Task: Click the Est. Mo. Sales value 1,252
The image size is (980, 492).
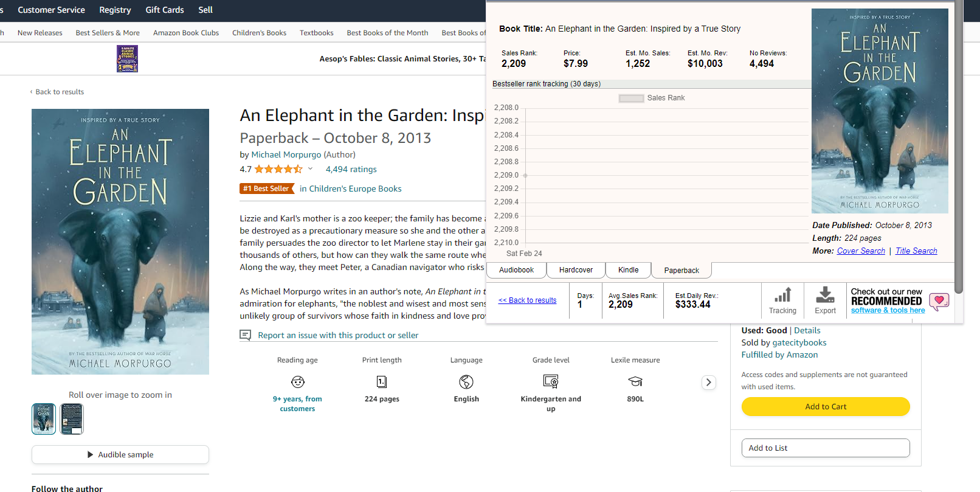Action: (x=638, y=63)
